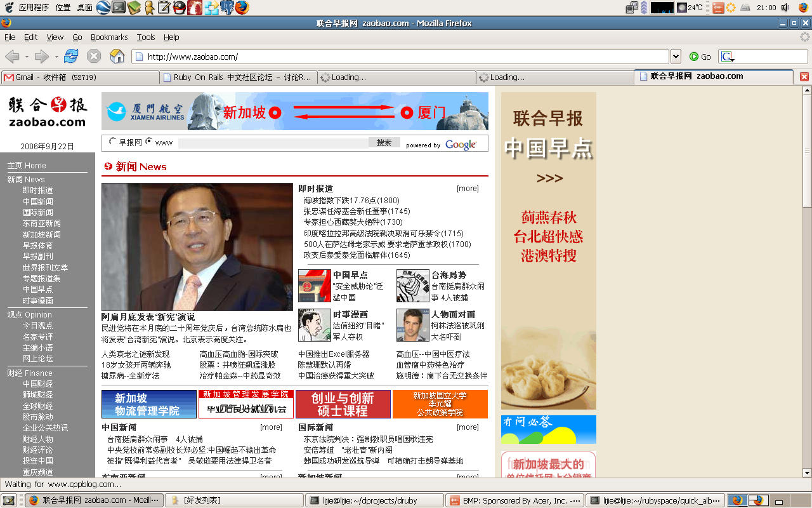Image resolution: width=812 pixels, height=508 pixels.
Task: Close the current tab with red X
Action: tap(804, 77)
